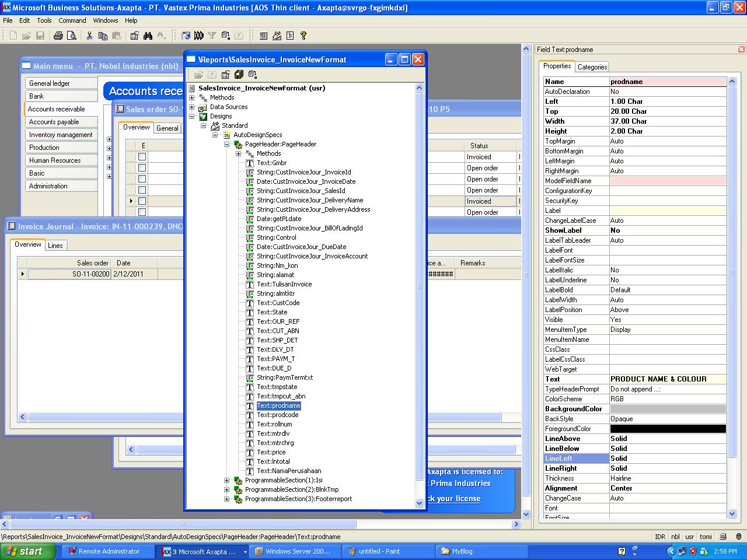Click the Print icon in the main toolbar

(x=58, y=36)
